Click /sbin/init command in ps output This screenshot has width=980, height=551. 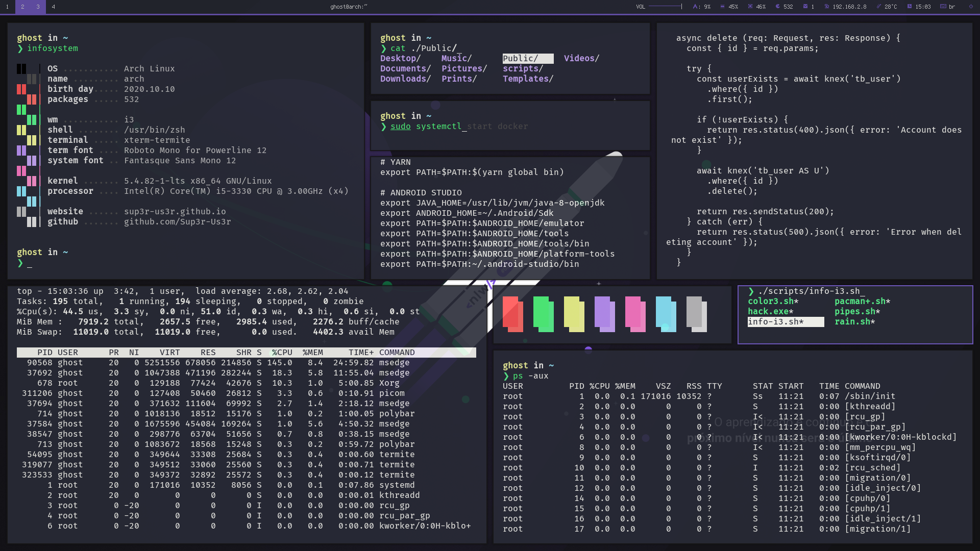(870, 396)
